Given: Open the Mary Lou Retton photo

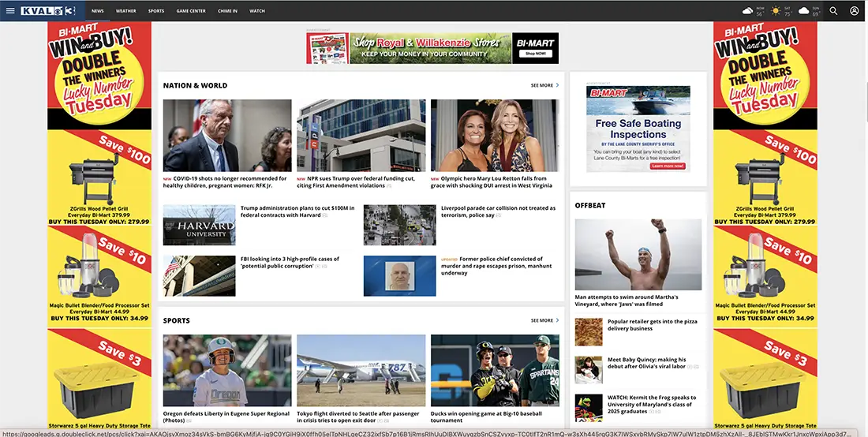Looking at the screenshot, I should [495, 136].
